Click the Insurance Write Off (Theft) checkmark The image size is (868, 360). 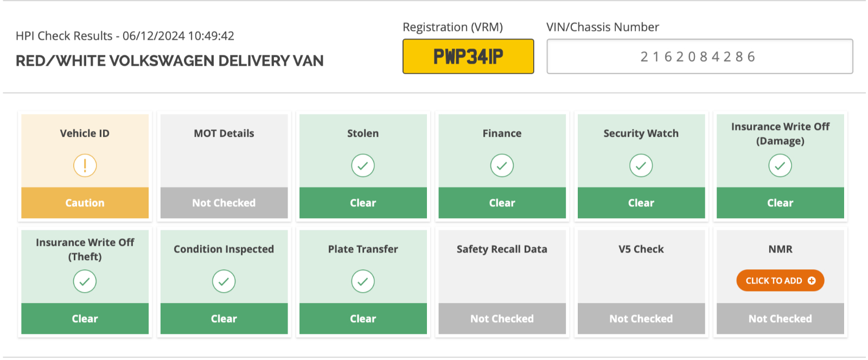pos(85,281)
